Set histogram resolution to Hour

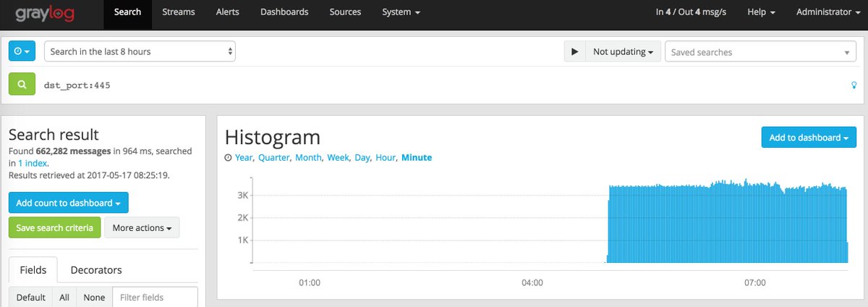pos(386,157)
